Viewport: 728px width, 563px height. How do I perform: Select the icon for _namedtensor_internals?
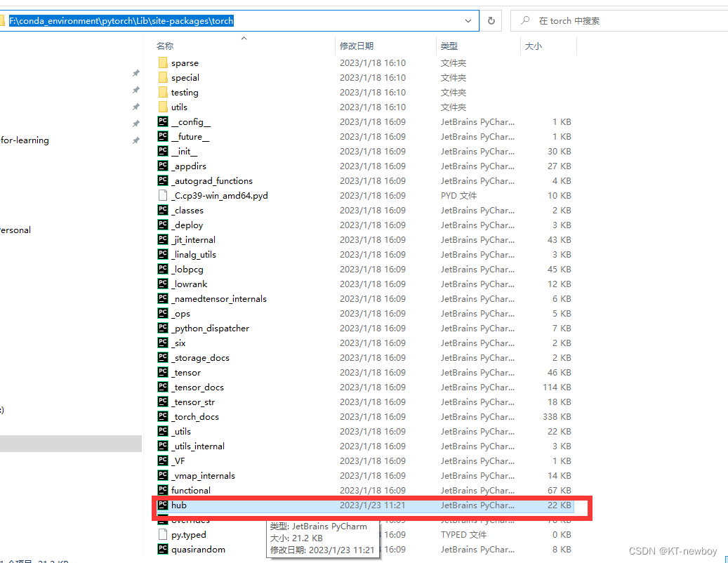163,298
